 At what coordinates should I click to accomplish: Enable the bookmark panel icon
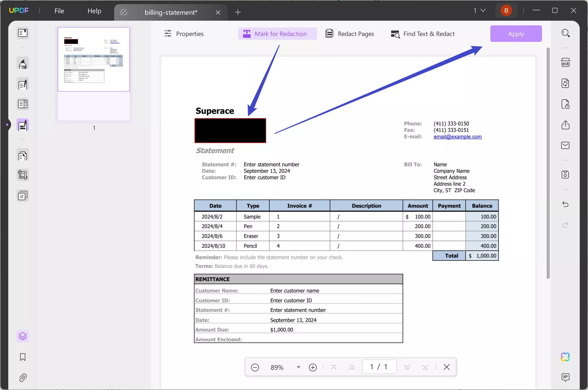coord(22,357)
